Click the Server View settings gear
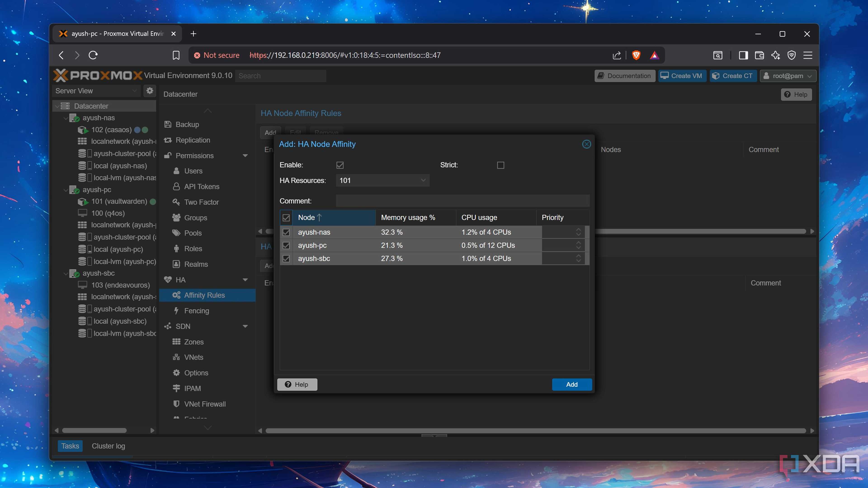The image size is (868, 488). tap(150, 91)
